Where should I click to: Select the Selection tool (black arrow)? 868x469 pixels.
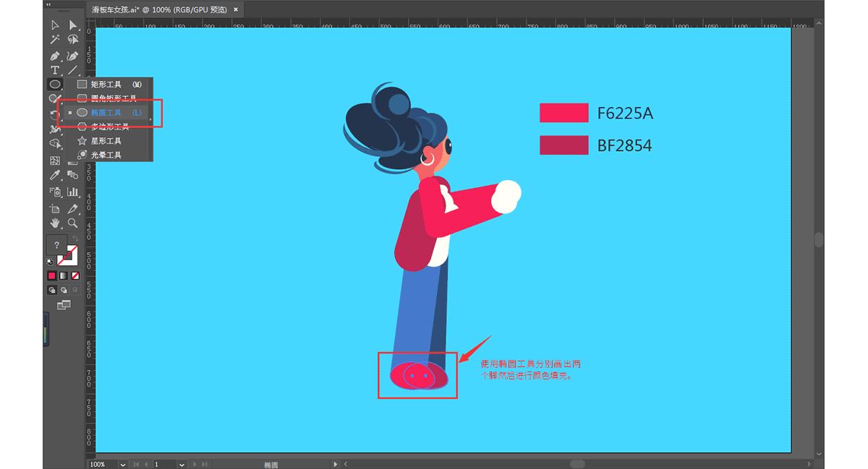coord(55,25)
